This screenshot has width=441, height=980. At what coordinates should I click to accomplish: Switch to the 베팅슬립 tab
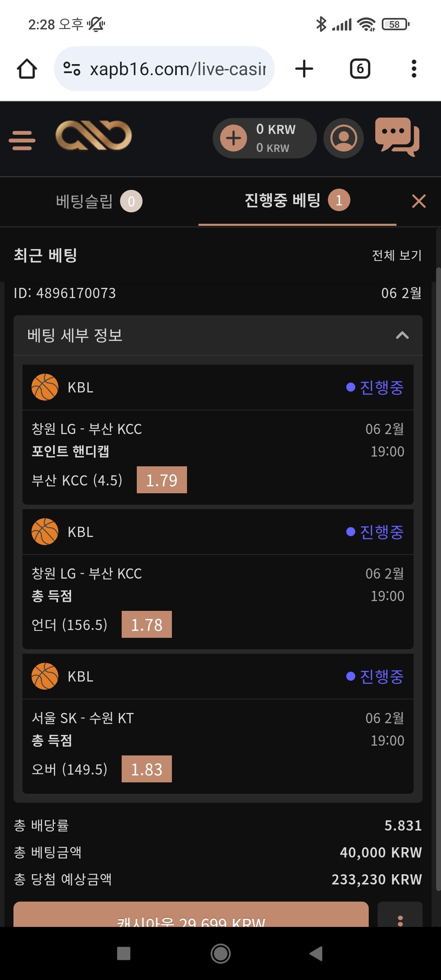coord(98,201)
